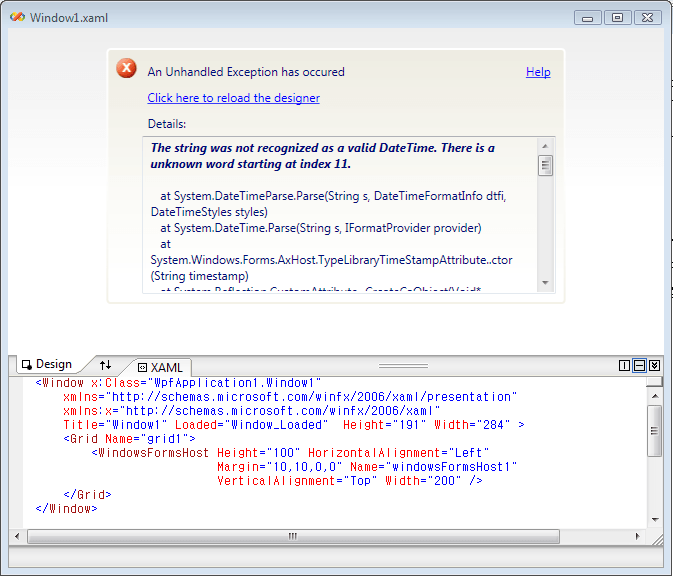673x576 pixels.
Task: Open the Help link
Action: click(538, 72)
